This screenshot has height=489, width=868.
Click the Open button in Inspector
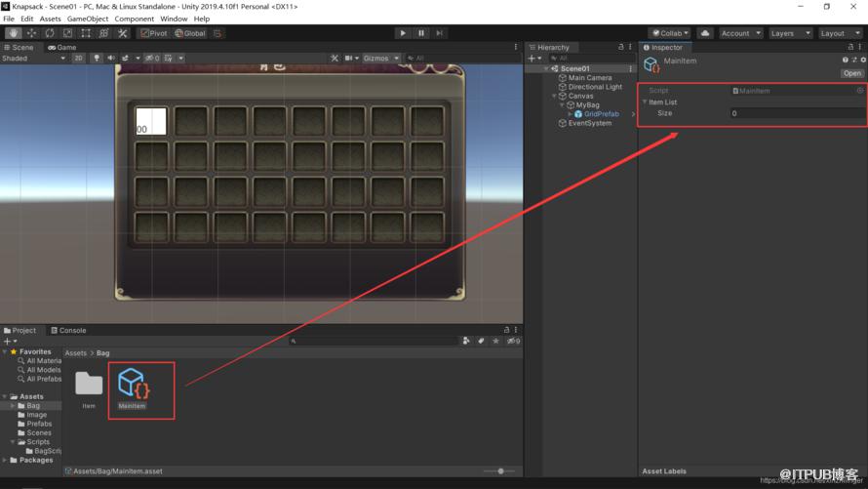[x=852, y=73]
